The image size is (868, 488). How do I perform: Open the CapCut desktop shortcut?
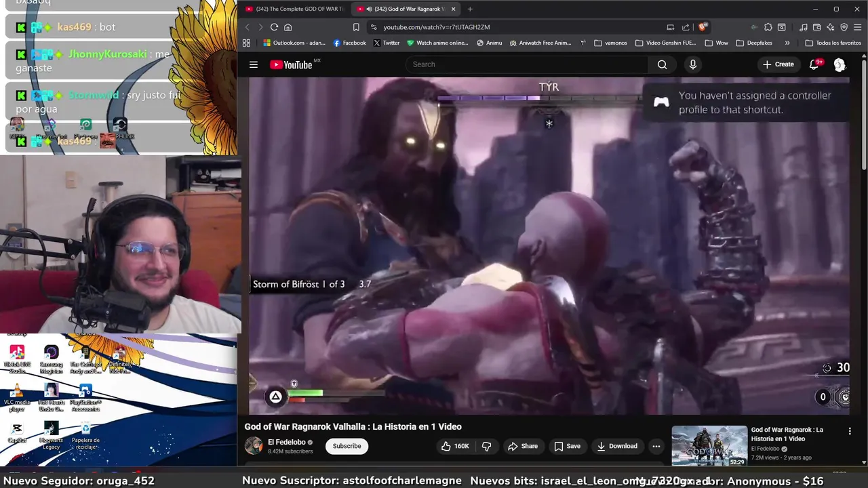pos(17,432)
